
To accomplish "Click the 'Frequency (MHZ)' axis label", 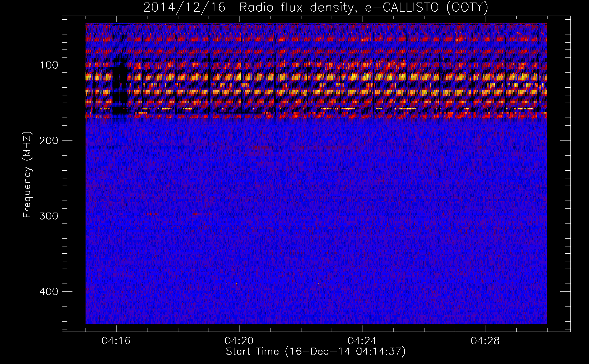I will pos(27,175).
